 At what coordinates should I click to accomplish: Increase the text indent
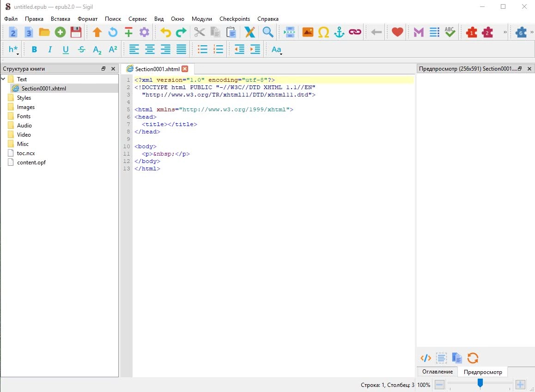point(255,49)
